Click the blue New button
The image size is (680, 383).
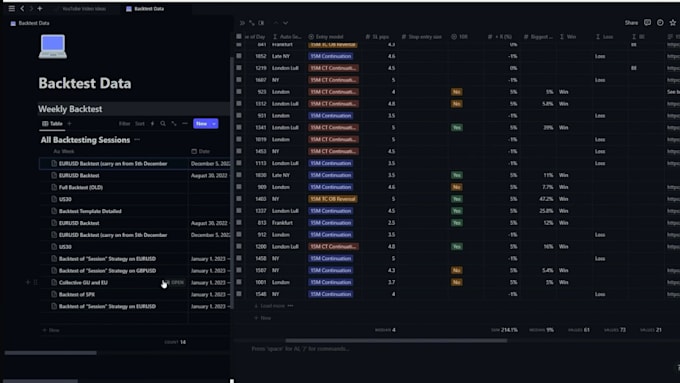point(202,124)
